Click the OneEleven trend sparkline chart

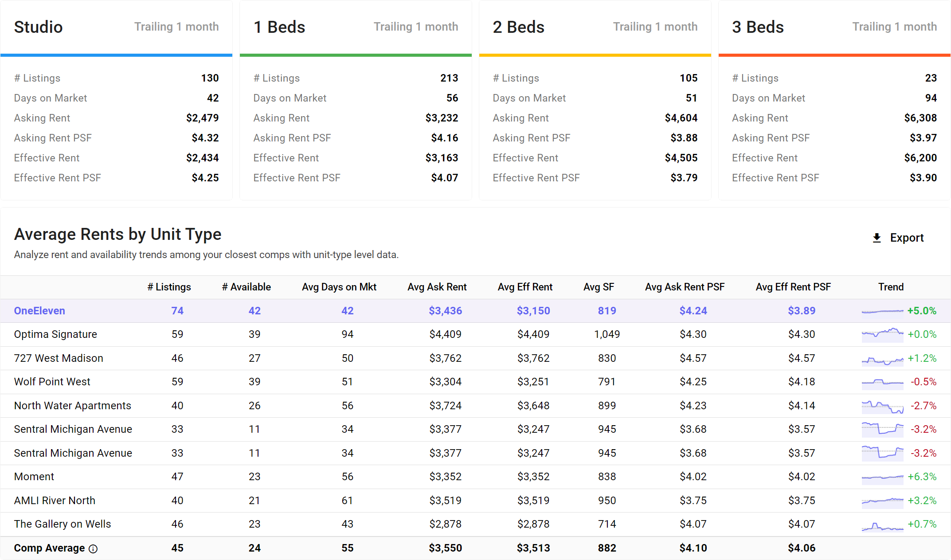(x=882, y=311)
